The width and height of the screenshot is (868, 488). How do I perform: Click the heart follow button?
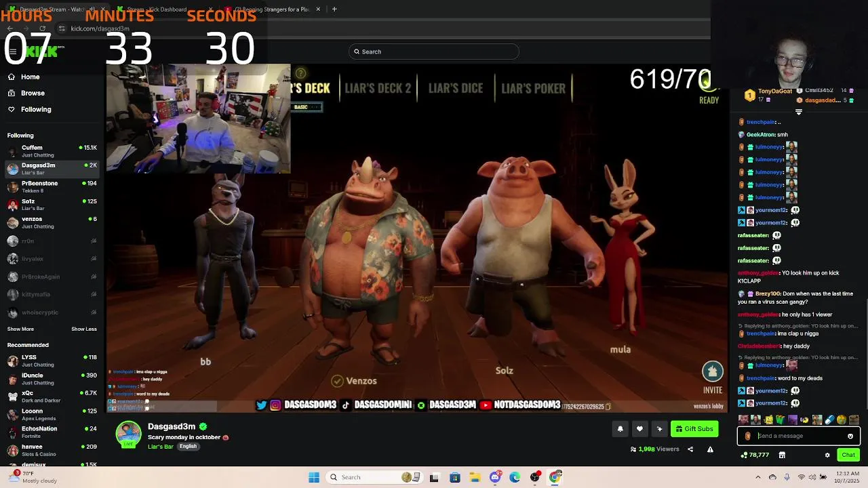639,428
